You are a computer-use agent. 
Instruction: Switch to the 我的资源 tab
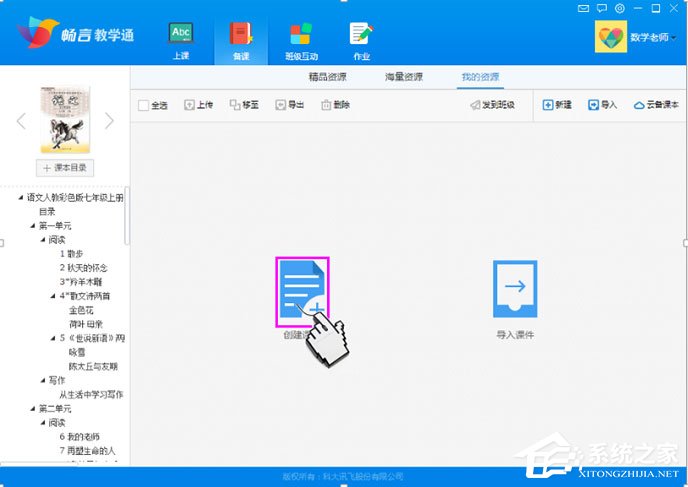coord(480,77)
